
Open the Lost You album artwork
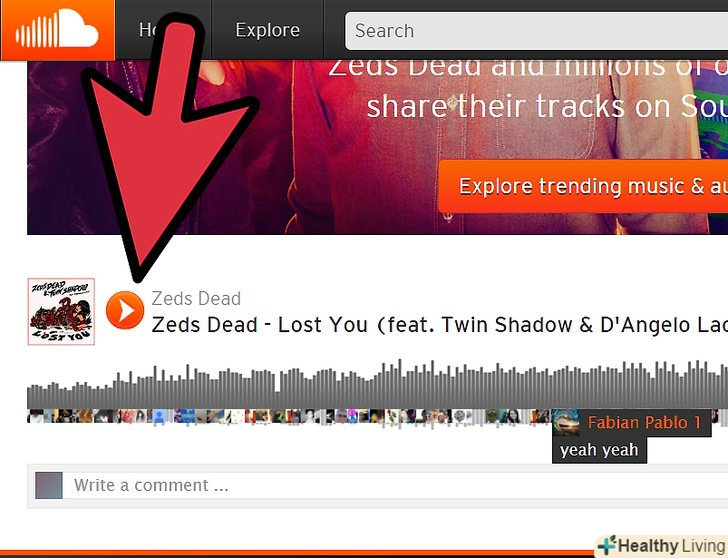(x=61, y=311)
